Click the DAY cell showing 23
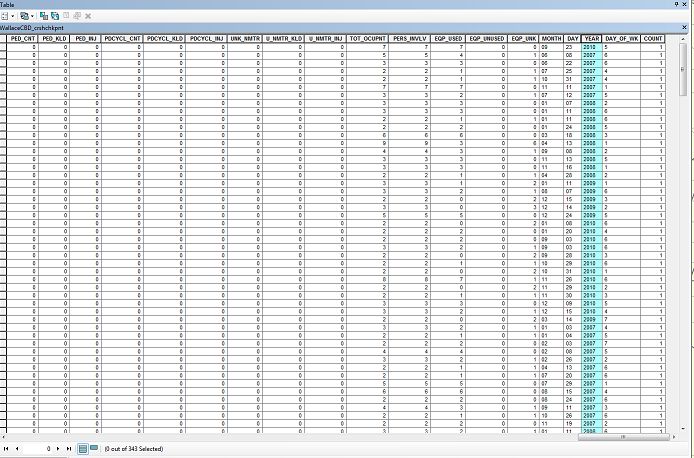 click(572, 47)
